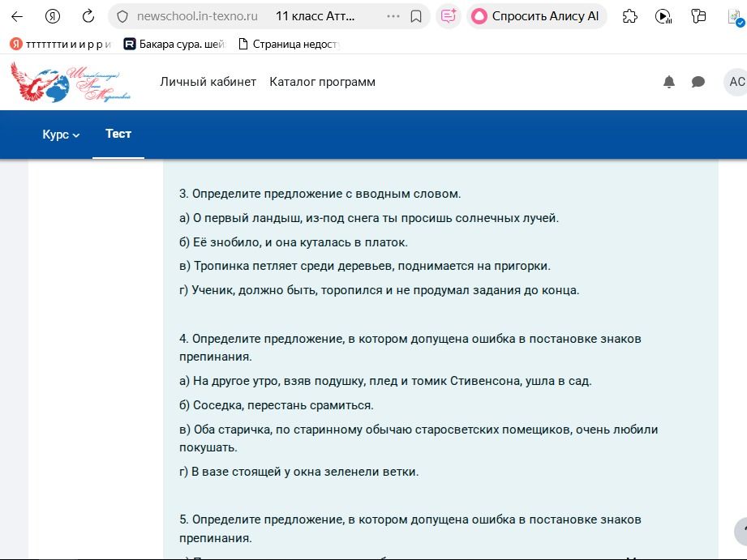Bookmark the page with the bookmark icon
This screenshot has height=560, width=747.
[x=416, y=17]
